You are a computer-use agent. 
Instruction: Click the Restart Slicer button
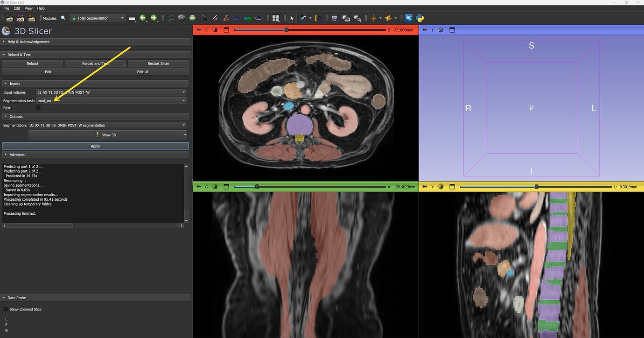[x=158, y=63]
